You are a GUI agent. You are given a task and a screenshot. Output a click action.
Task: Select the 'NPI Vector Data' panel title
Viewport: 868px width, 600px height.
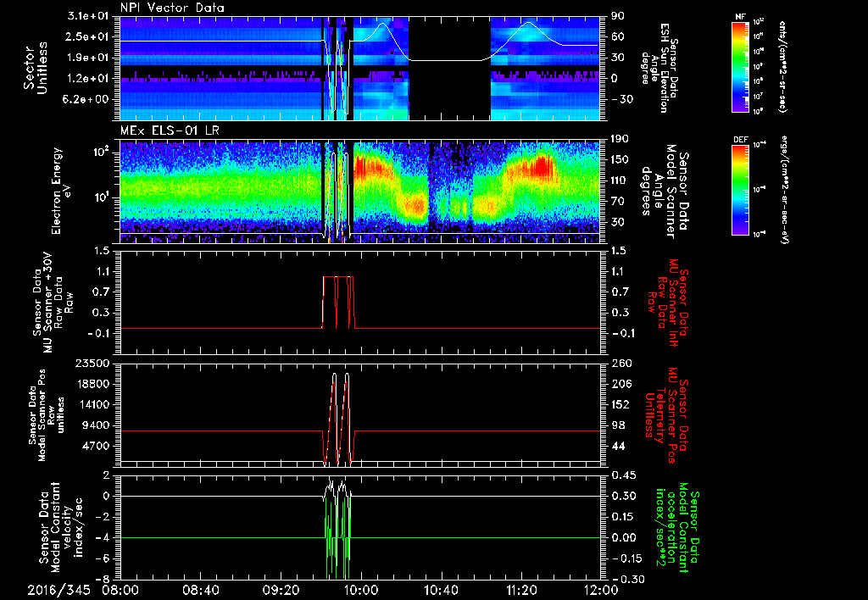click(172, 8)
